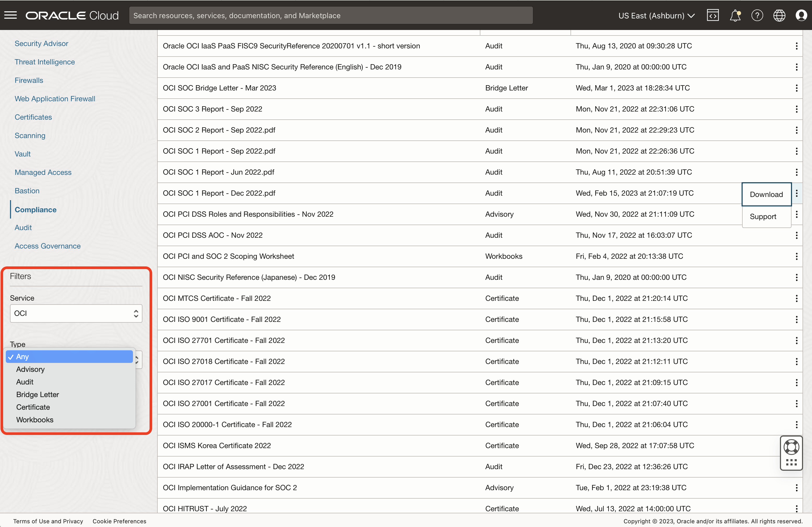This screenshot has width=812, height=527.
Task: Select Certificate in the Type filter list
Action: click(33, 407)
